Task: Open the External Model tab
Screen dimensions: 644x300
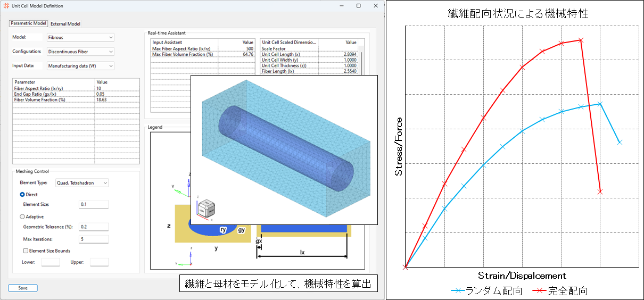Action: point(65,23)
